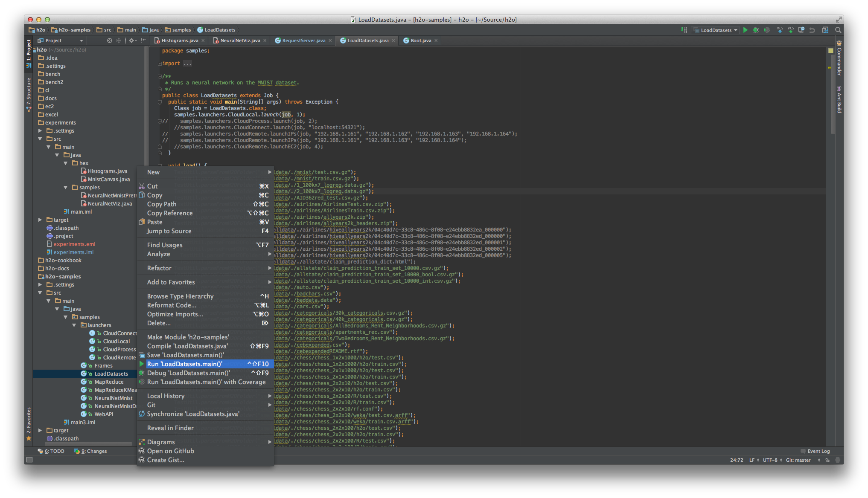
Task: Click the scroll from source crosshair icon
Action: click(109, 41)
